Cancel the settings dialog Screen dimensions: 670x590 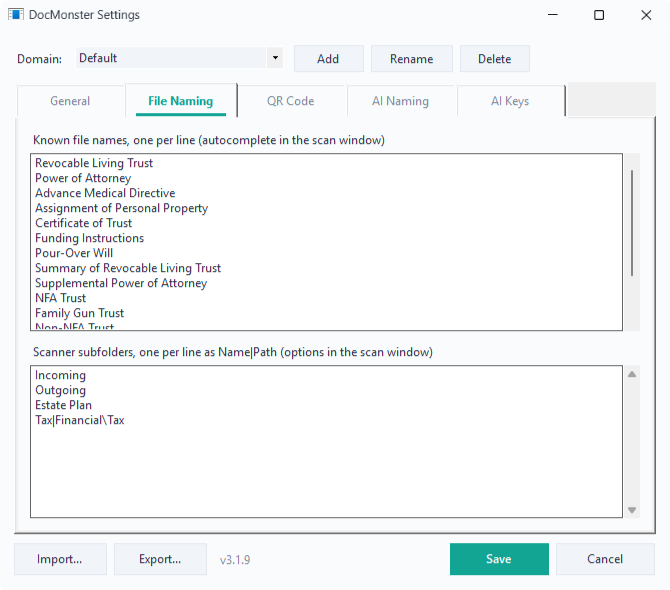[x=605, y=559]
